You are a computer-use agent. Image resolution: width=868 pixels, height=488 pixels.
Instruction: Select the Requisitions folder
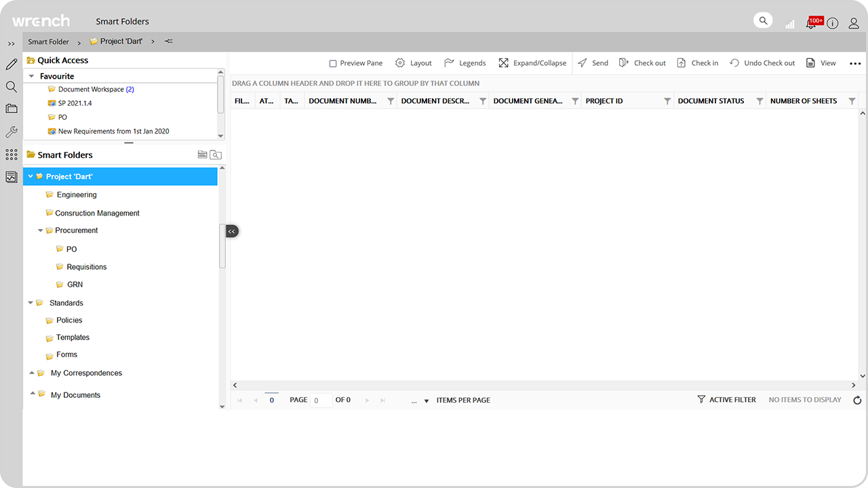(x=81, y=267)
